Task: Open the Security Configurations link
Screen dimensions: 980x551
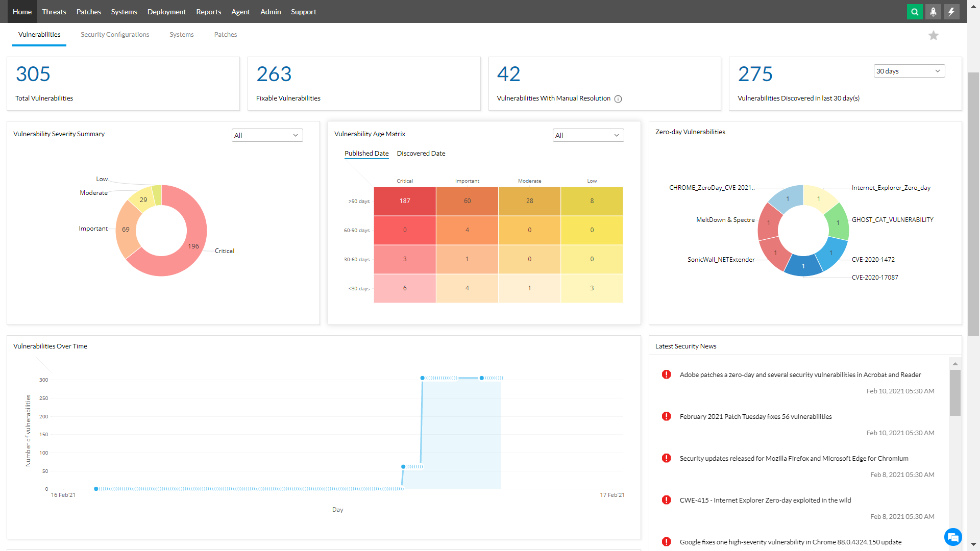Action: [x=114, y=34]
